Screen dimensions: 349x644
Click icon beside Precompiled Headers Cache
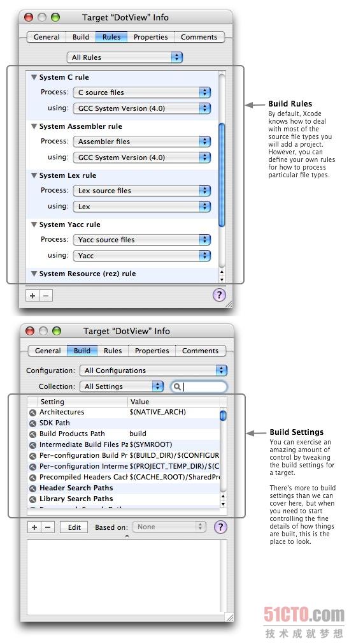[33, 478]
